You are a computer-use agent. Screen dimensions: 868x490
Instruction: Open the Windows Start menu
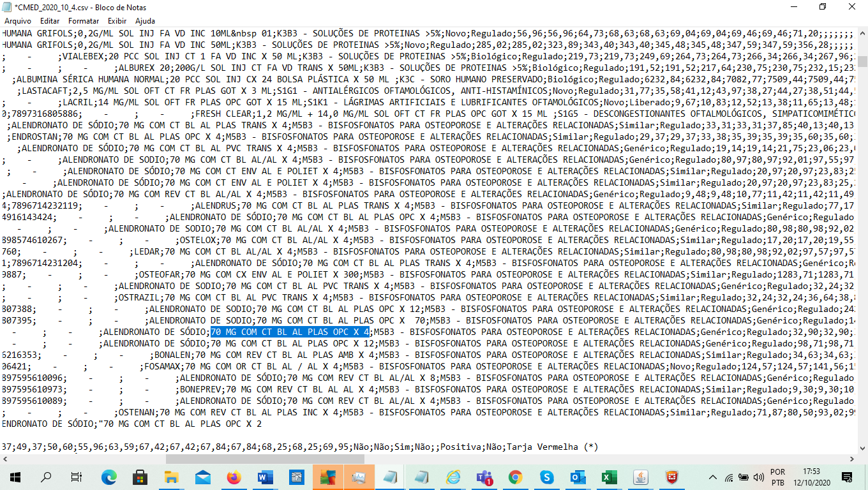tap(15, 477)
